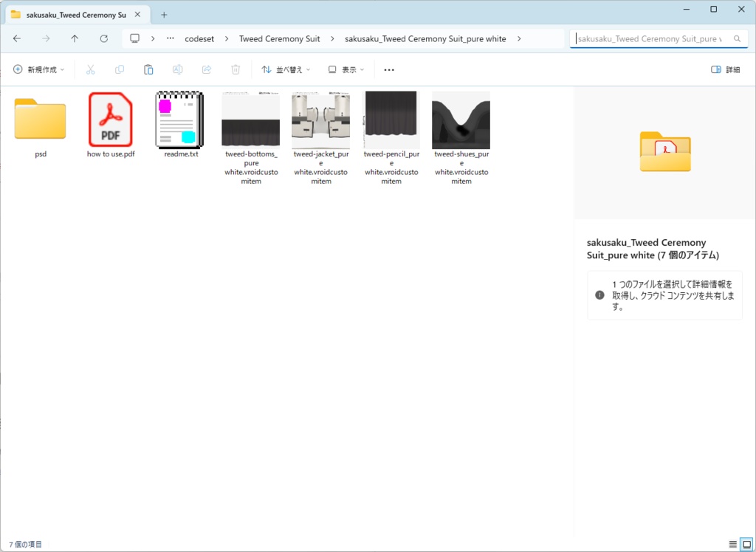Click the details pane folder title text
The height and width of the screenshot is (552, 756).
coord(653,249)
